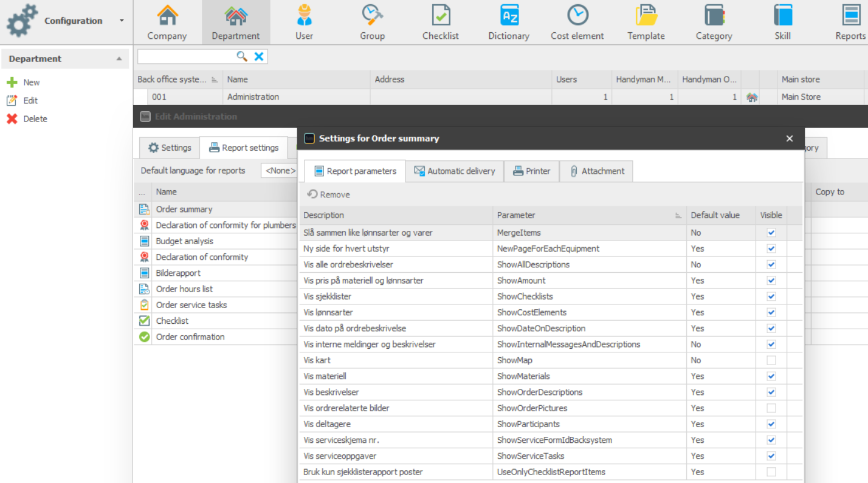Image resolution: width=868 pixels, height=483 pixels.
Task: Click the Order hours list icon
Action: click(144, 289)
